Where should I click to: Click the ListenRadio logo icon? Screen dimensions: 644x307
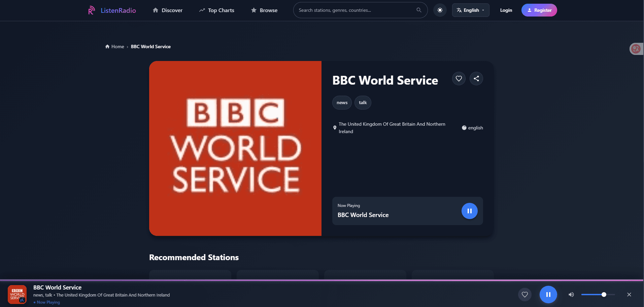(91, 10)
